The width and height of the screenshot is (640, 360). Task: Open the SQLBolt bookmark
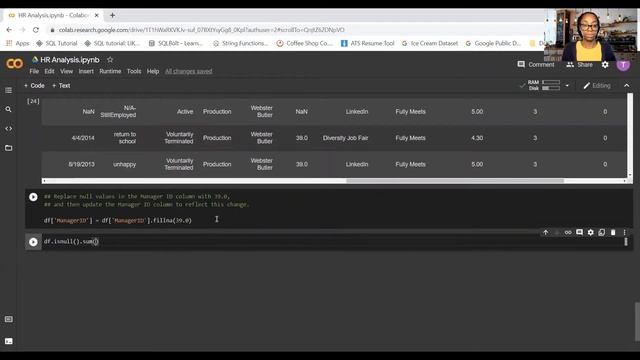point(176,43)
